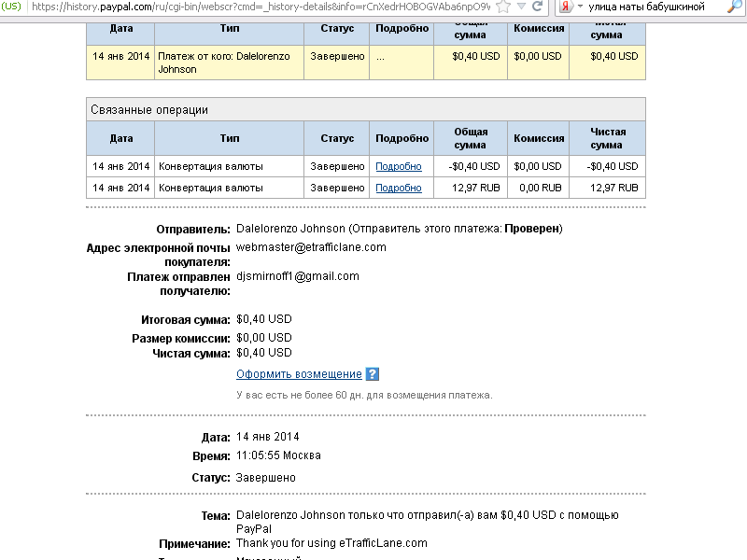The image size is (747, 560).
Task: Click the Yandex search engine icon
Action: 566,7
